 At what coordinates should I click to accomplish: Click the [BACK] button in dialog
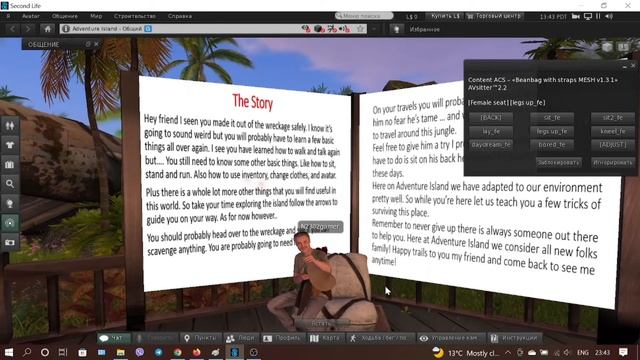pyautogui.click(x=491, y=118)
